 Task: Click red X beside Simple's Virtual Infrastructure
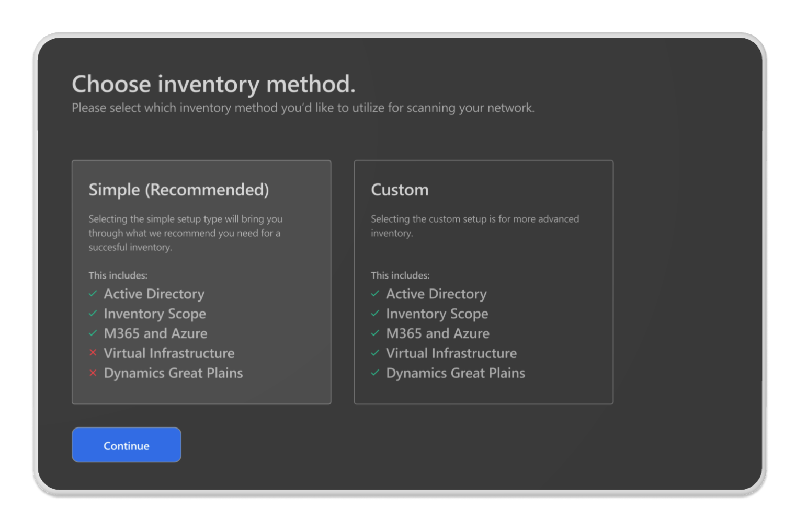[x=93, y=353]
